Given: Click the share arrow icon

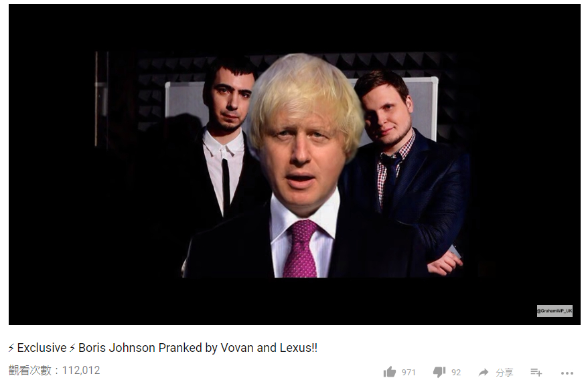Looking at the screenshot, I should click(x=484, y=372).
